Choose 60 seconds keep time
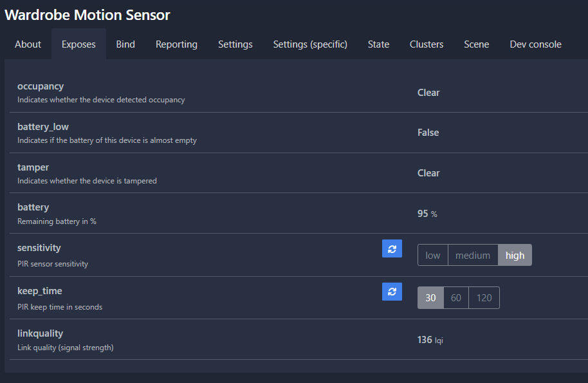Screen dimensions: 588x383 pyautogui.click(x=456, y=297)
